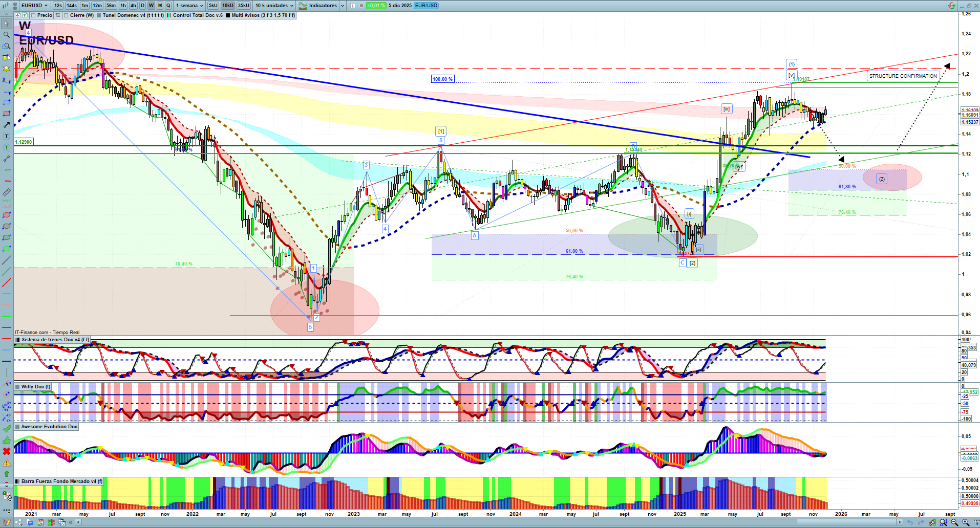980x528 pixels.
Task: Click the STRUCTURE CONFIRMATION text label
Action: point(903,76)
